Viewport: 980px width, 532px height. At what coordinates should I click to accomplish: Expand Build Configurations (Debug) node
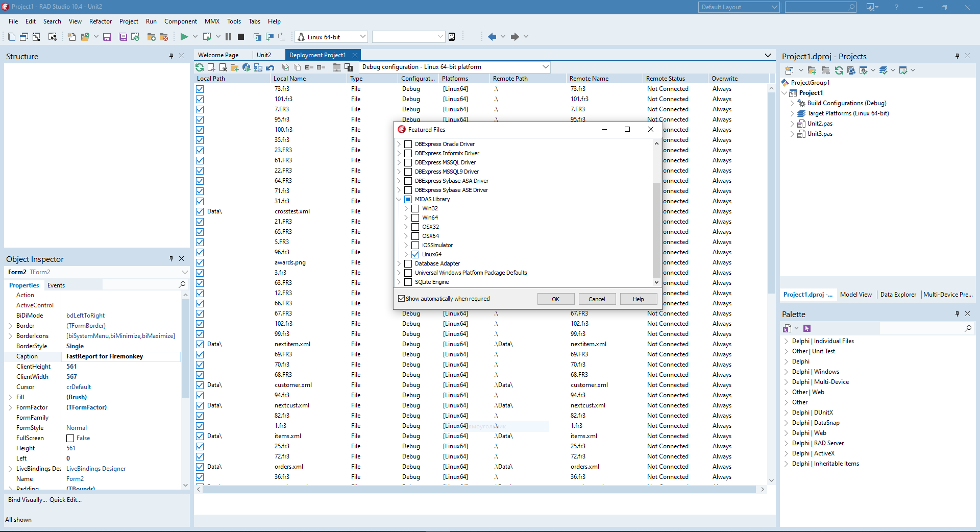[792, 103]
